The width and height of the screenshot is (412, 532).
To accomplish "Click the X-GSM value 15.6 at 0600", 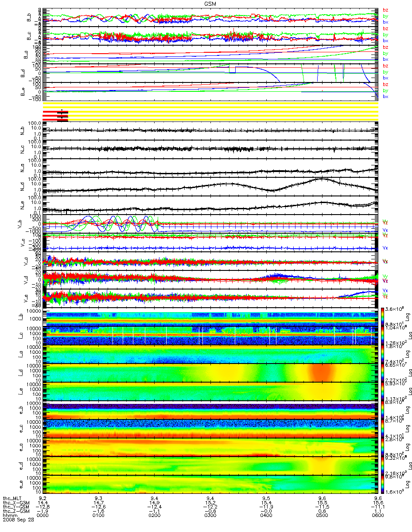I will click(x=377, y=502).
